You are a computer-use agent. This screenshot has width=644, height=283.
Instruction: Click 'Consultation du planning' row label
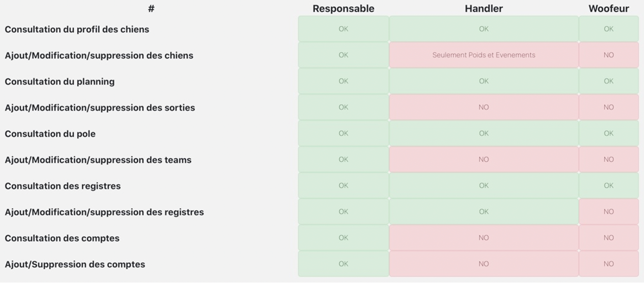59,82
